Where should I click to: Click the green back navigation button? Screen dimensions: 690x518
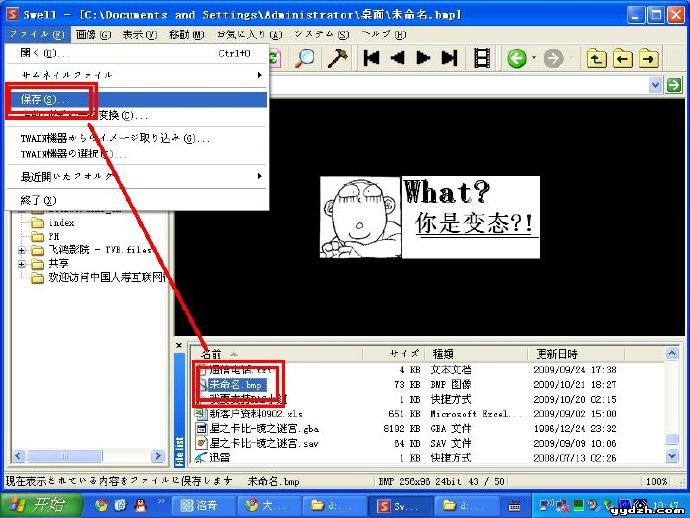[517, 58]
